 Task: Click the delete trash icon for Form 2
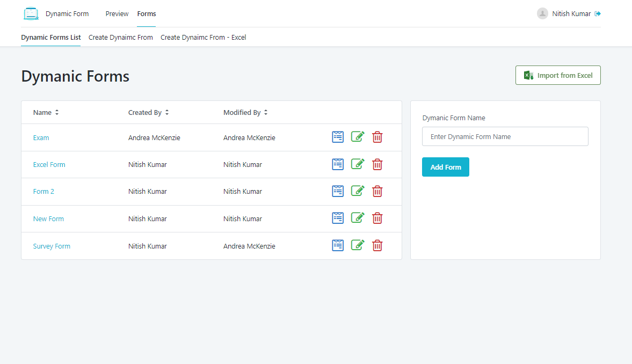click(x=377, y=191)
